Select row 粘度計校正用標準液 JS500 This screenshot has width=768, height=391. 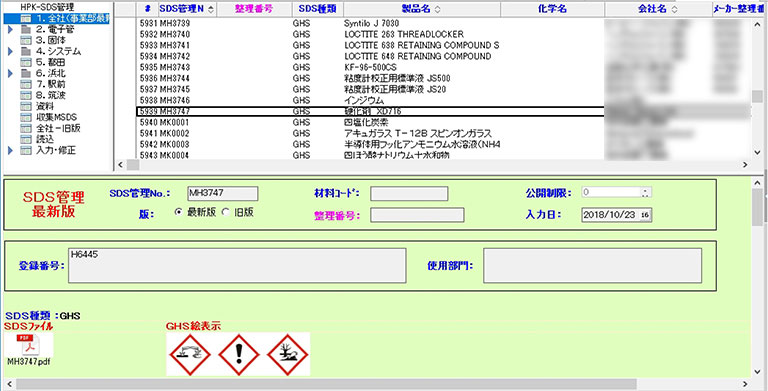click(x=370, y=78)
